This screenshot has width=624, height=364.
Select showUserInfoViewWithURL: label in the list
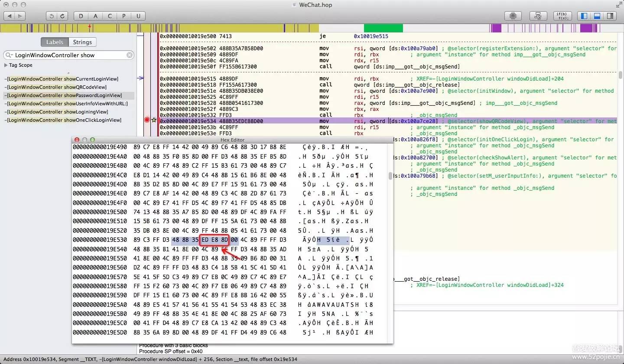tap(67, 104)
